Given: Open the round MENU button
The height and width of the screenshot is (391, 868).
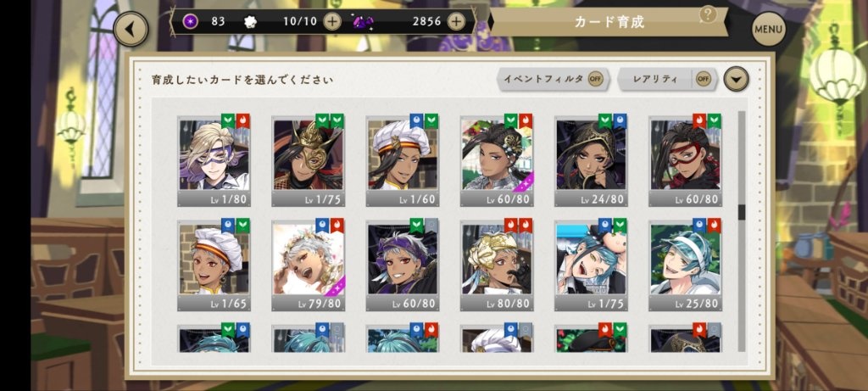Looking at the screenshot, I should [768, 29].
